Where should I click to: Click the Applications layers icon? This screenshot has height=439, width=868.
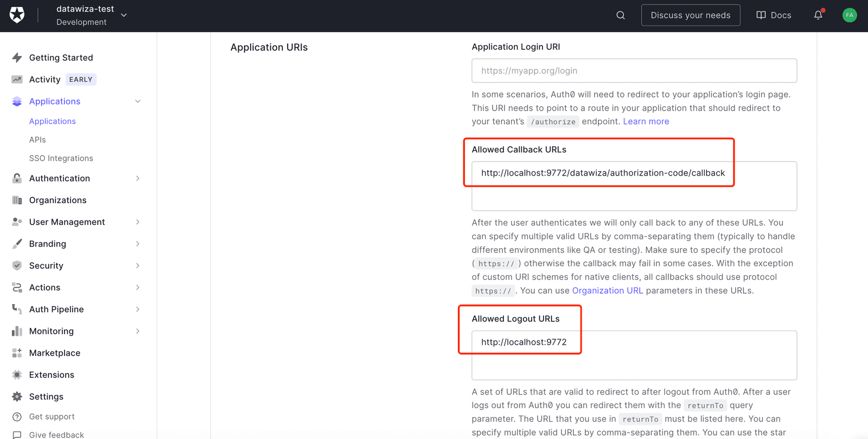(17, 101)
